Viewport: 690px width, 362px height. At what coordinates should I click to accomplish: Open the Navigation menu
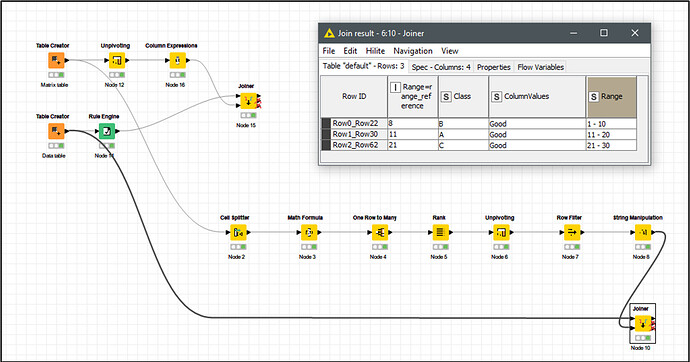pos(413,51)
